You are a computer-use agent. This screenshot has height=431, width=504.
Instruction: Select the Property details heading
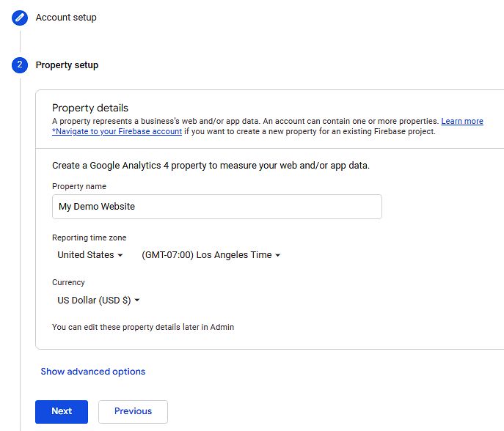[90, 108]
